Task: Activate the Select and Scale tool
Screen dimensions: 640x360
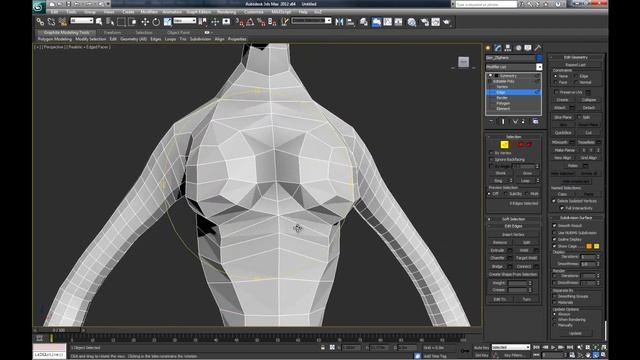Action: pos(167,22)
